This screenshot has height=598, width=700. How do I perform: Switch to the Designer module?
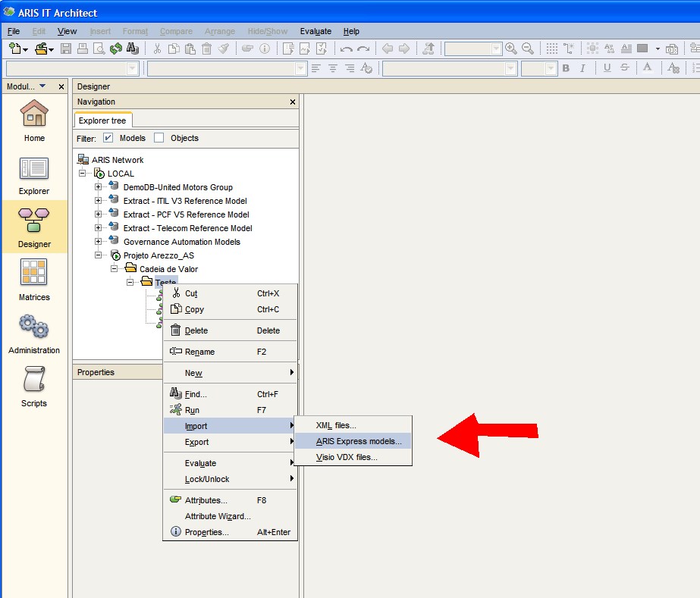tap(34, 227)
